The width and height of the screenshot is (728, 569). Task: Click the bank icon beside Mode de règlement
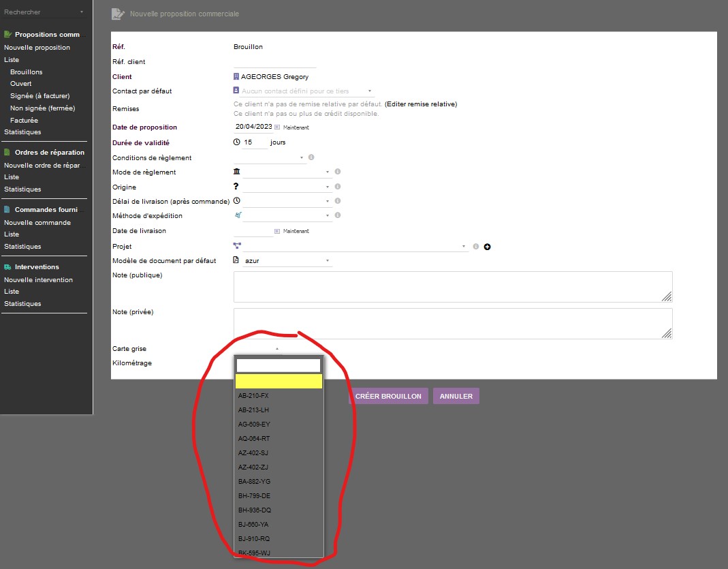(236, 172)
